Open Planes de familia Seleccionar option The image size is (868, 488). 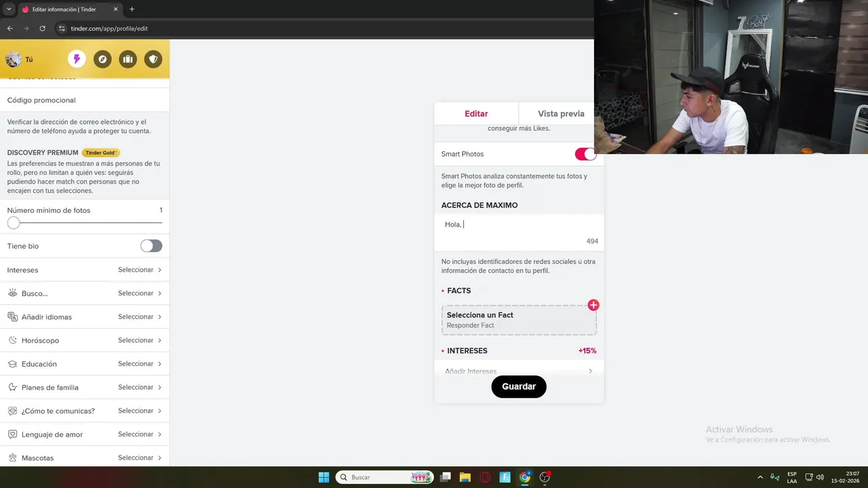(x=140, y=387)
